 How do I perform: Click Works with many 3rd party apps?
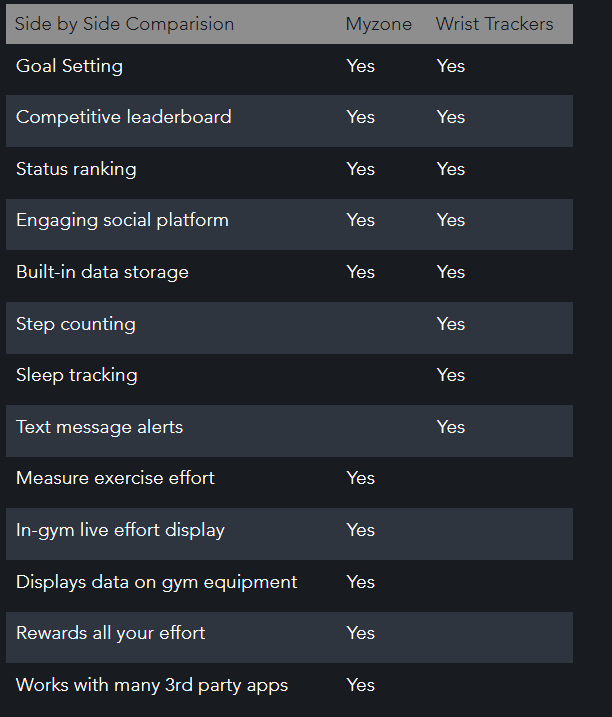152,685
